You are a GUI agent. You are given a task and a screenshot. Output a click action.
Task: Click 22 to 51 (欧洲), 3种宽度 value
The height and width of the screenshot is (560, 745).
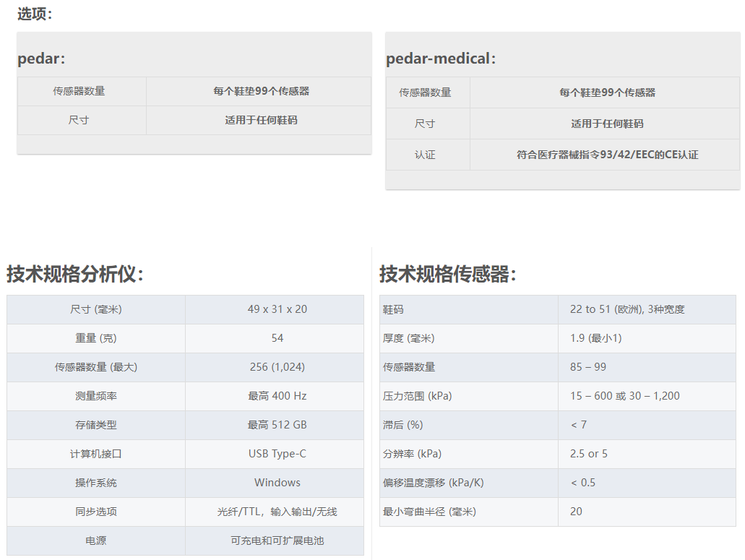[627, 309]
